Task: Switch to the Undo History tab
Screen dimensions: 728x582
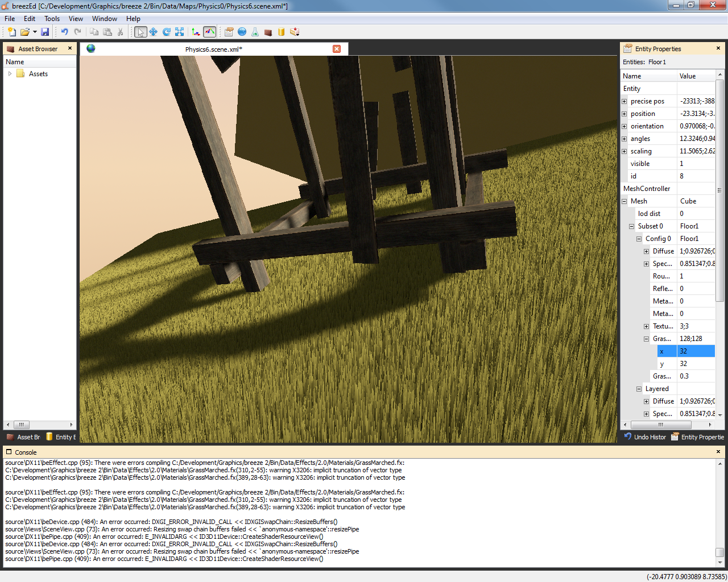Action: (x=645, y=437)
